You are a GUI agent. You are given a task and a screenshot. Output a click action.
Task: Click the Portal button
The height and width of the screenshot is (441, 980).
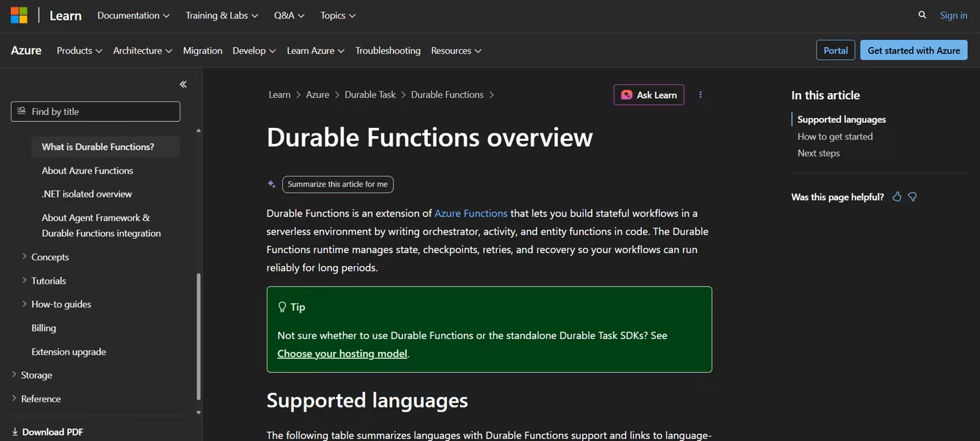pyautogui.click(x=836, y=50)
